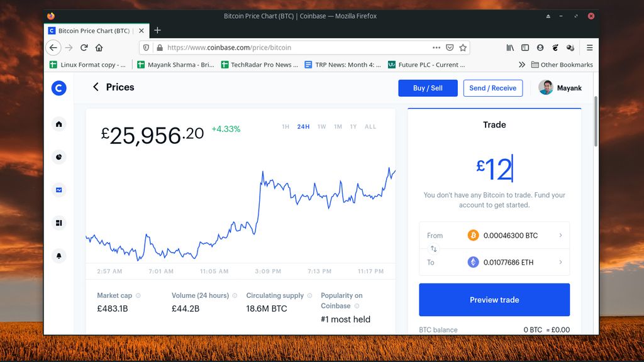Expand the To ETH currency selector
The image size is (644, 362).
(x=560, y=263)
